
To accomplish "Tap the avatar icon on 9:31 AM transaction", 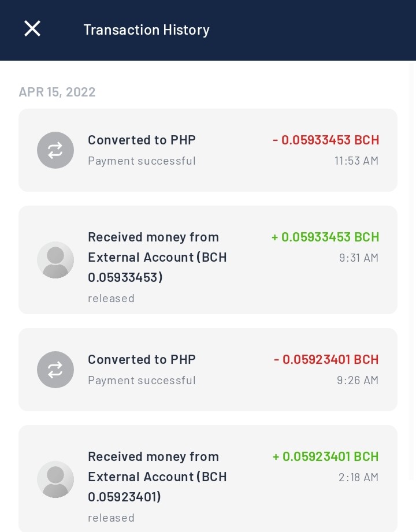I will tap(55, 260).
